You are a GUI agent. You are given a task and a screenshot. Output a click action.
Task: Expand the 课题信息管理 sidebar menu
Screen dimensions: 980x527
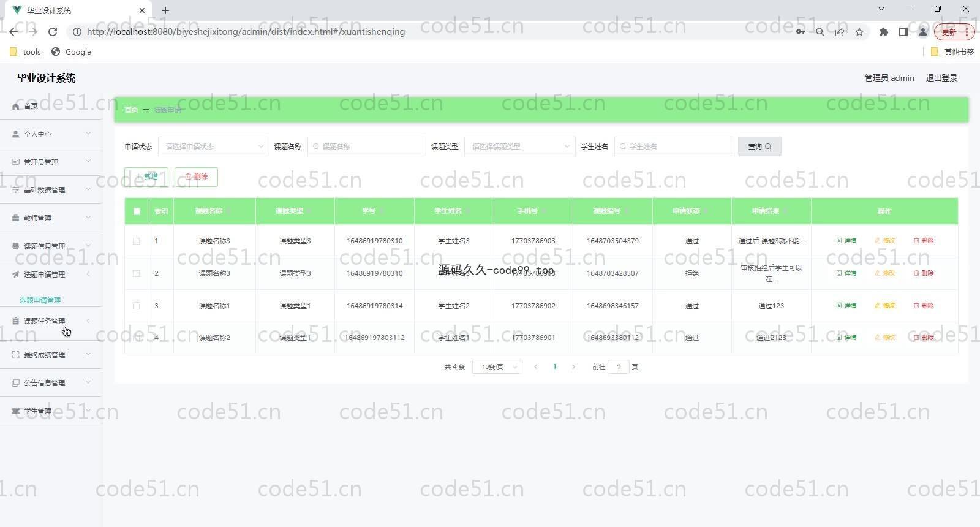tap(50, 246)
